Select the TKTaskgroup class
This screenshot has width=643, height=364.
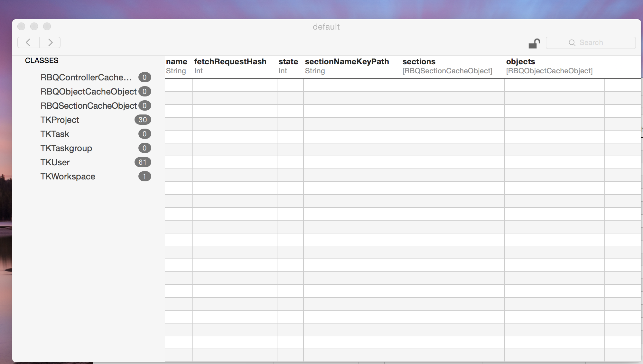pyautogui.click(x=66, y=148)
